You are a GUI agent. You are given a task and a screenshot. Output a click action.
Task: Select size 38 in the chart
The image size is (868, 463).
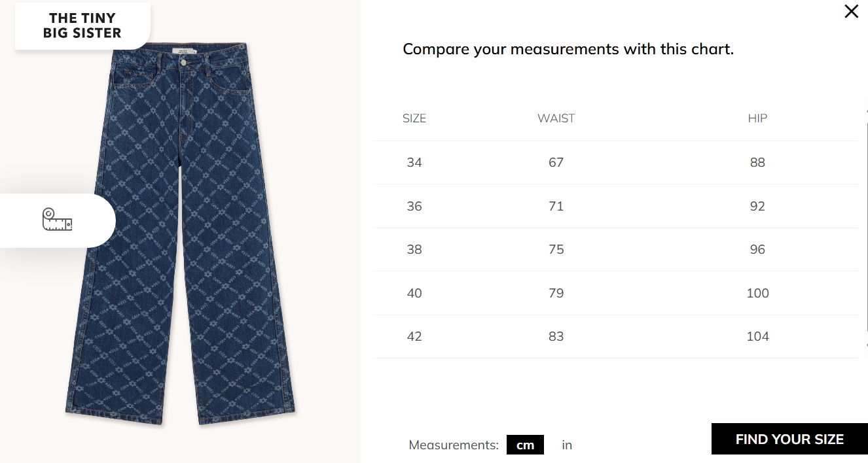click(414, 249)
